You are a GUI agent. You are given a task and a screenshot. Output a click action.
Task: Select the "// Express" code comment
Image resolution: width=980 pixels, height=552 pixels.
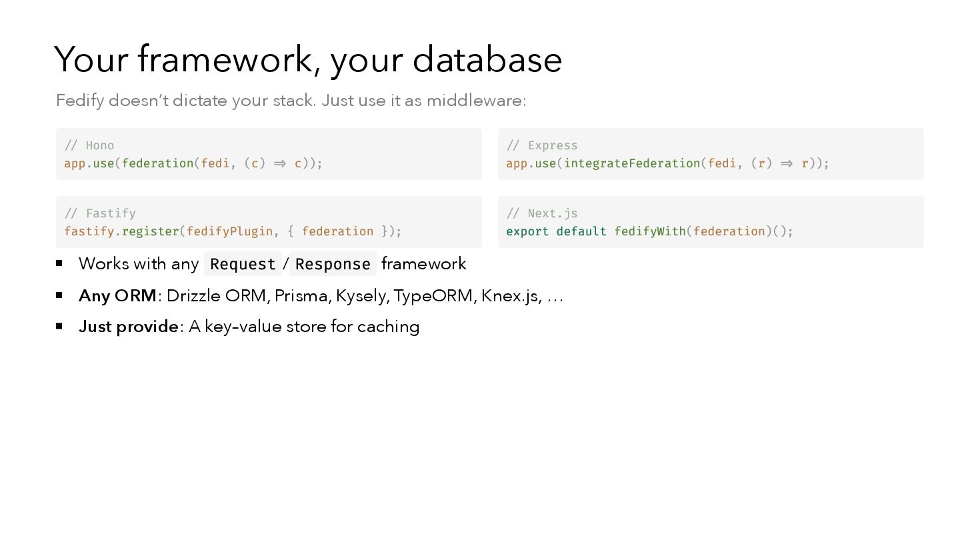click(542, 145)
